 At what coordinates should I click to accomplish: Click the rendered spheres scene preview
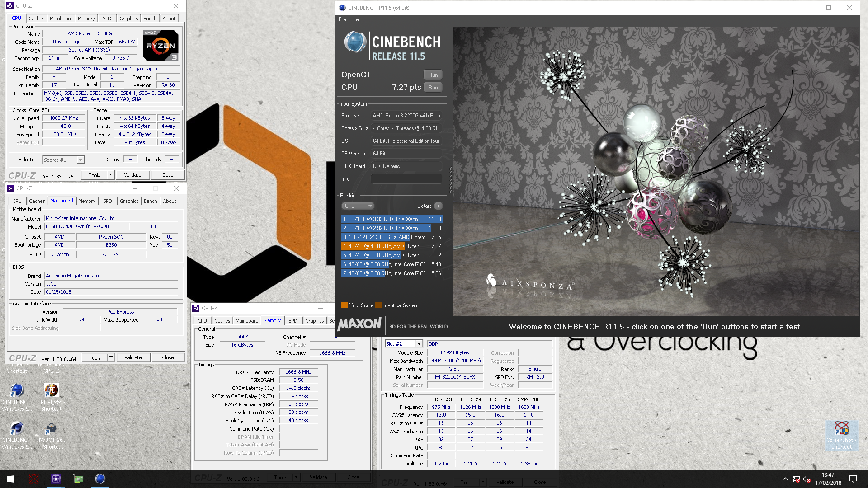click(656, 171)
